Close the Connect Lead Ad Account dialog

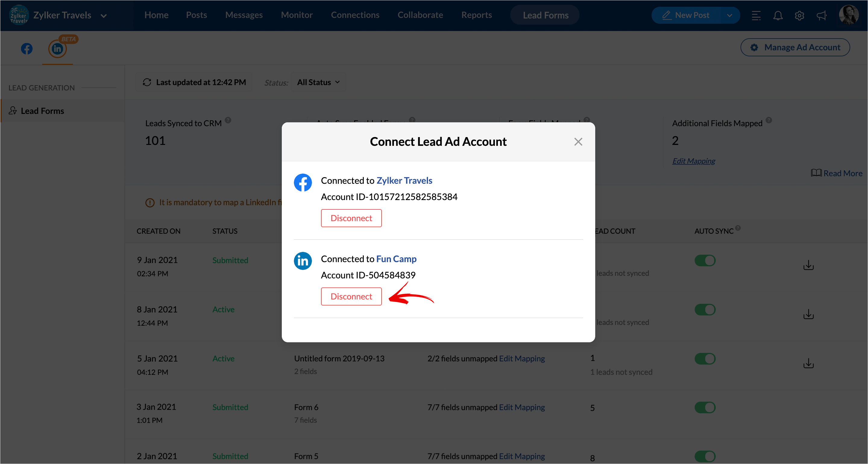(x=578, y=142)
